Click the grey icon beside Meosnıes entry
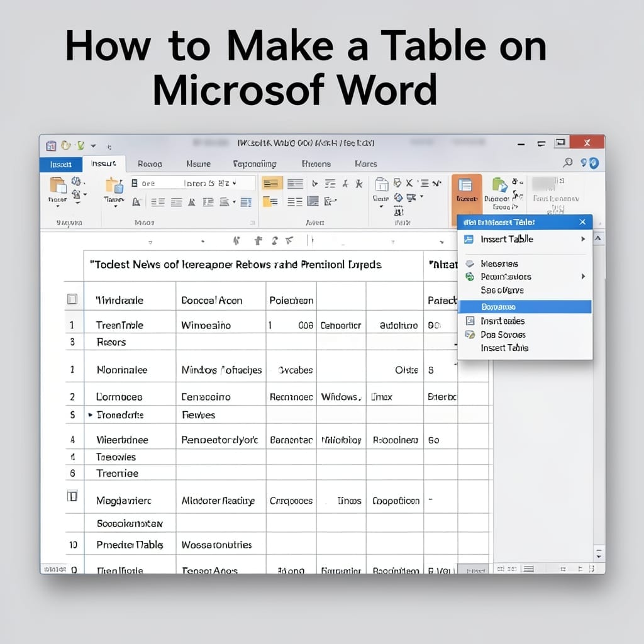The height and width of the screenshot is (644, 644). (469, 264)
